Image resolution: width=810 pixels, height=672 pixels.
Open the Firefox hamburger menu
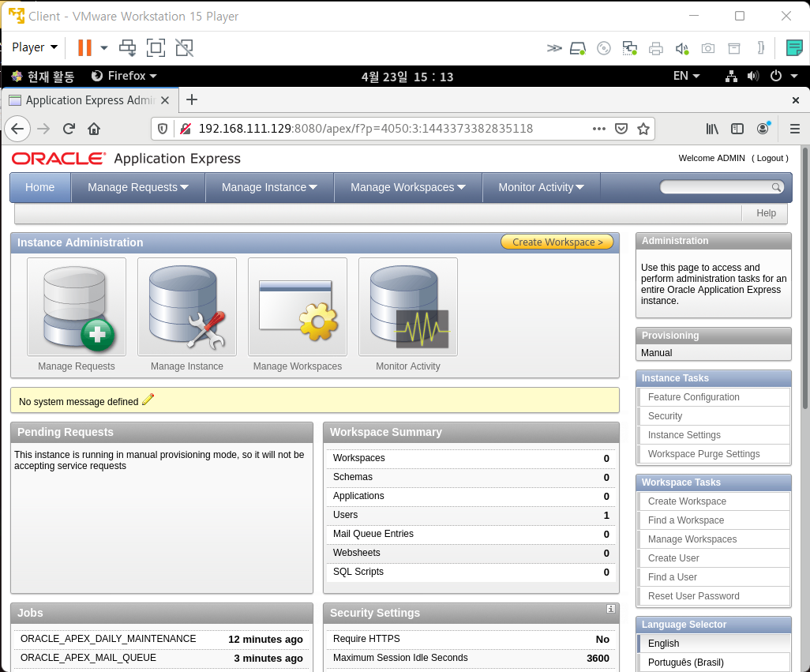pos(795,129)
